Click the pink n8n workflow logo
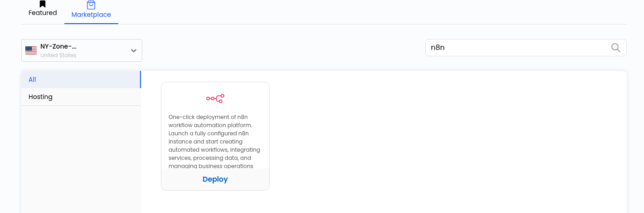644x213 pixels. (x=215, y=98)
